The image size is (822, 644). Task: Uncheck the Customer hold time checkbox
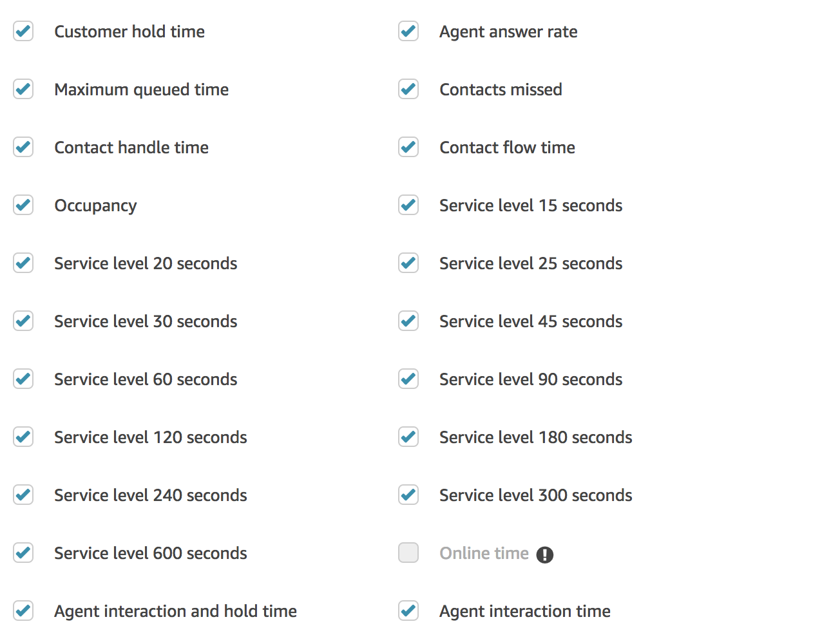(x=23, y=31)
